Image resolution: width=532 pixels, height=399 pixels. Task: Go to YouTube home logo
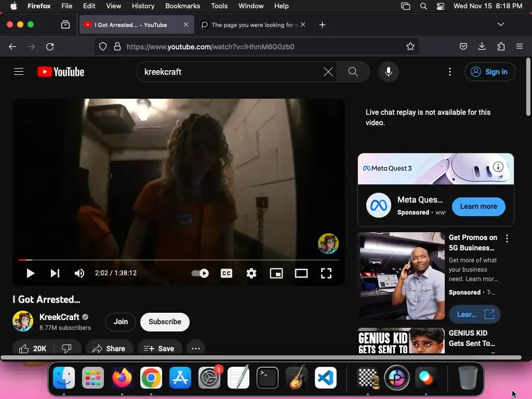point(61,72)
